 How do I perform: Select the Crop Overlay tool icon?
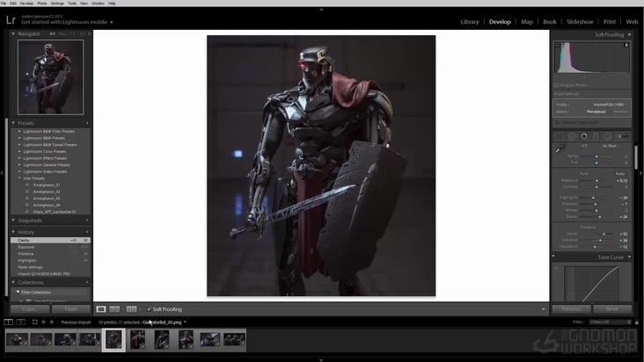pyautogui.click(x=560, y=136)
